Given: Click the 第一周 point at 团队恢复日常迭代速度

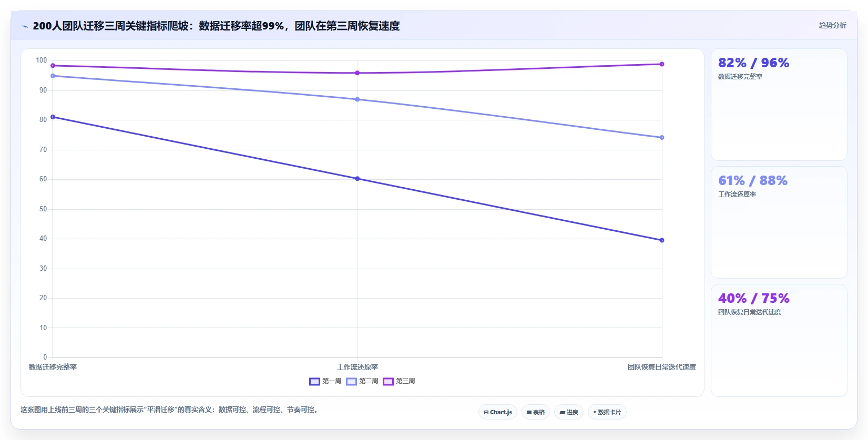Looking at the screenshot, I should (x=662, y=240).
